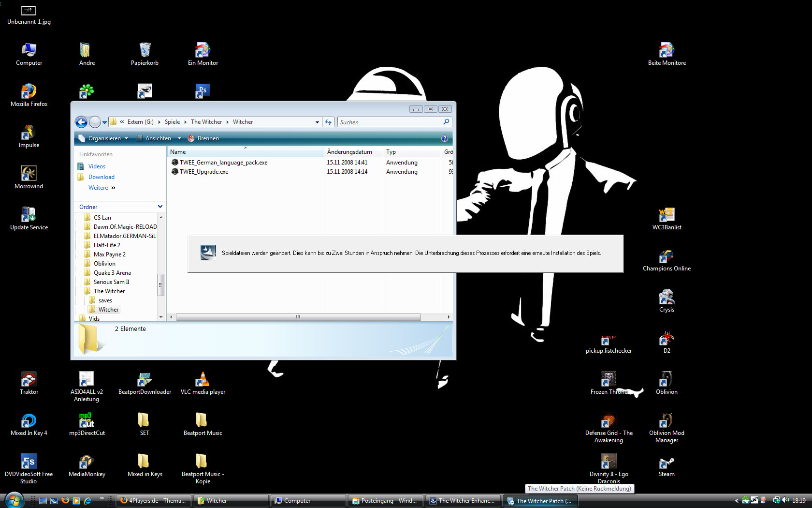Select the Half-Life 2 folder in the tree
812x508 pixels.
point(107,245)
